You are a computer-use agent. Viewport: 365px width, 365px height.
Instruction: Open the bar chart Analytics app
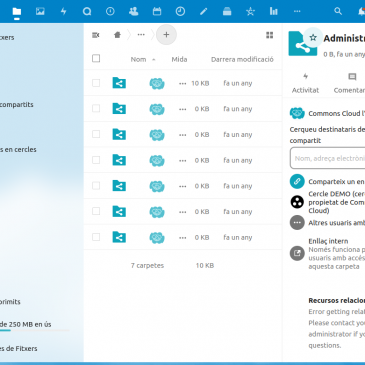274,12
